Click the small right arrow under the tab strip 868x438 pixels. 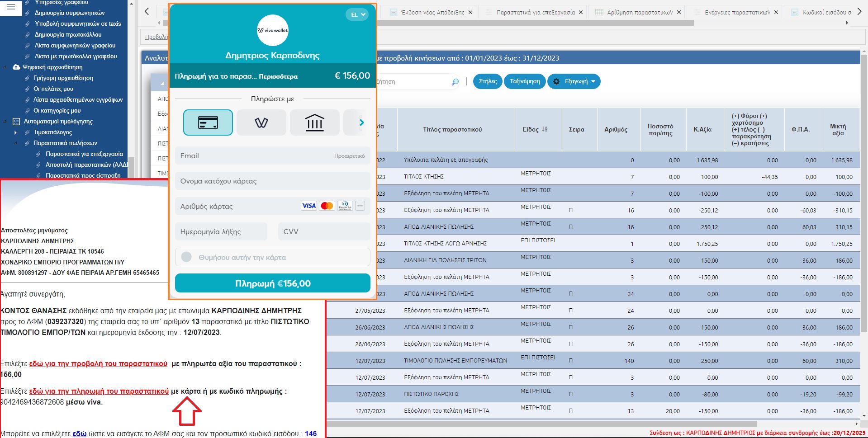click(847, 23)
